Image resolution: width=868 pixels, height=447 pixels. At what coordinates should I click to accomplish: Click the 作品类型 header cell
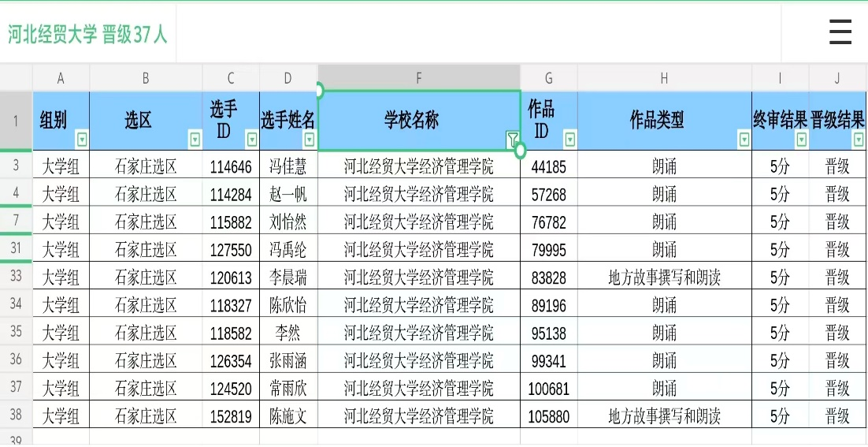664,121
